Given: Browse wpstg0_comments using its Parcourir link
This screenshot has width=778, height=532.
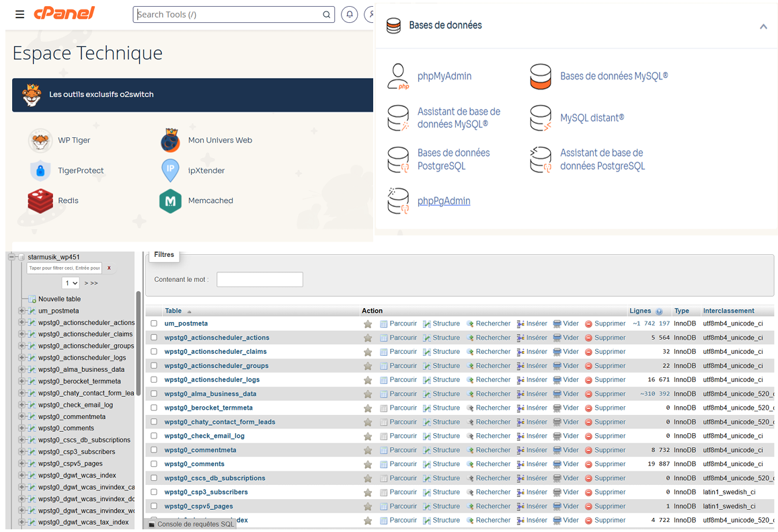Looking at the screenshot, I should (x=401, y=464).
